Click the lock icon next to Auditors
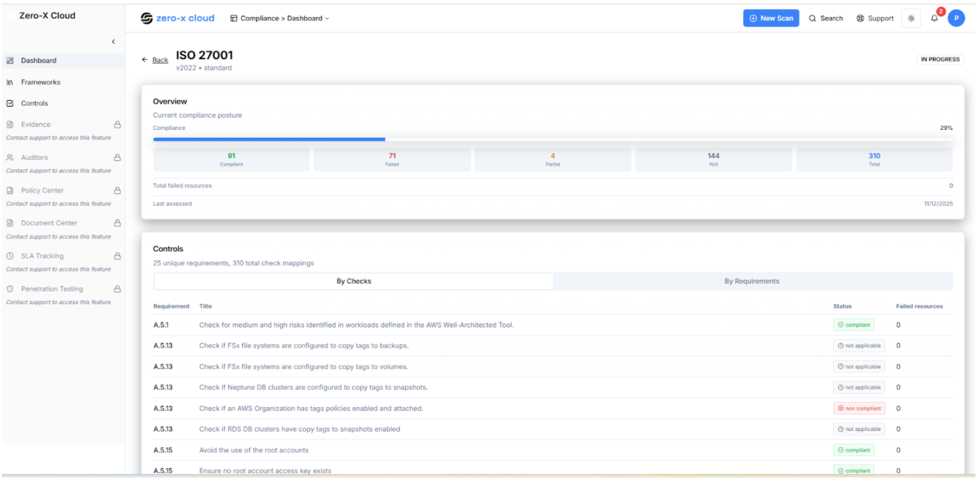The image size is (980, 484). pos(117,158)
